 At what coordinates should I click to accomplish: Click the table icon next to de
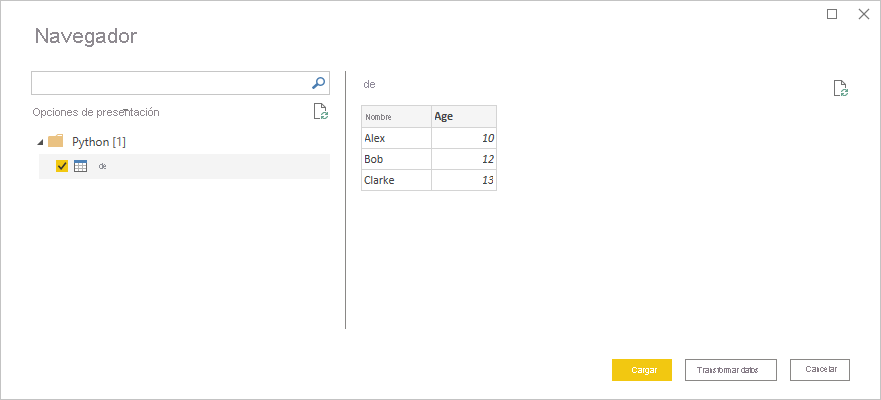click(81, 166)
